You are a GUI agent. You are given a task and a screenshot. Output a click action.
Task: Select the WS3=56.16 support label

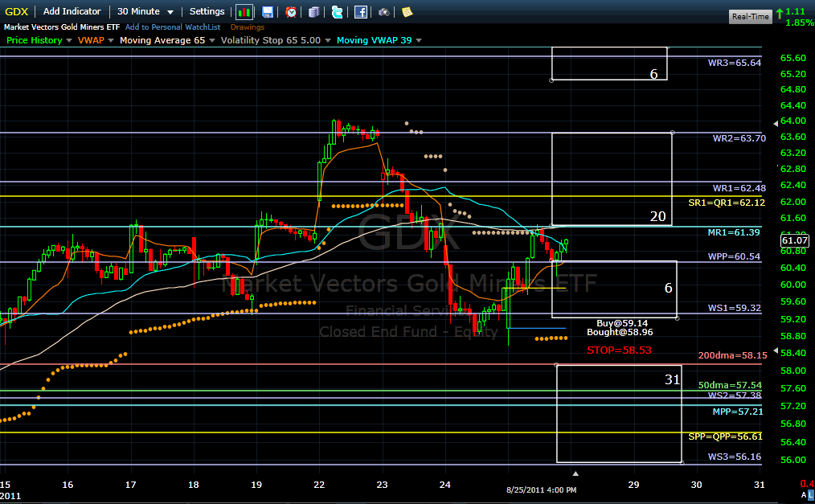(x=734, y=457)
